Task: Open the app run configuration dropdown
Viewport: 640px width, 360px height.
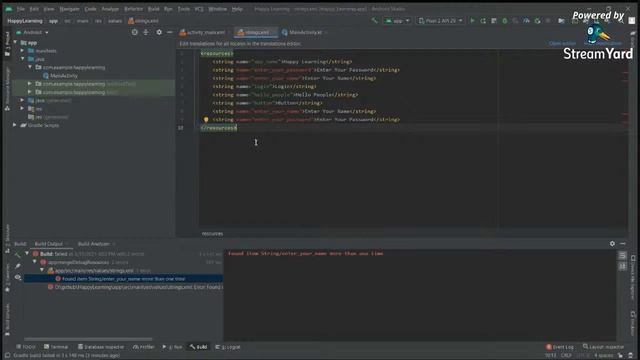Action: tap(397, 20)
